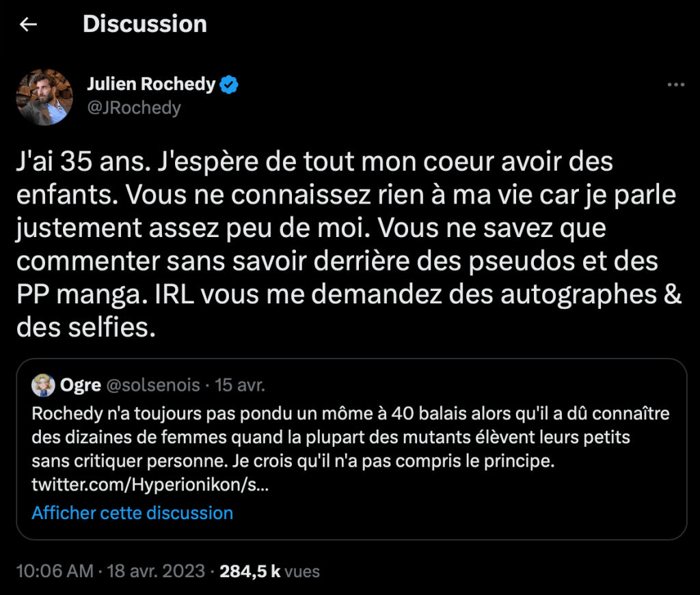Click "Afficher cette discussion" link
Screen dimensions: 700x595
133,513
